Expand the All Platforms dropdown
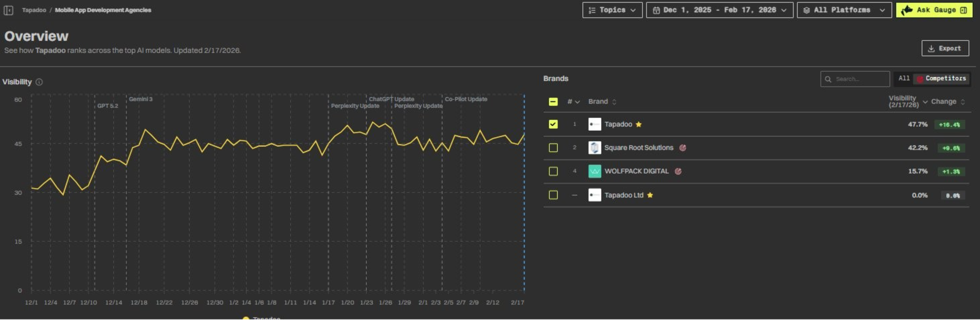 pyautogui.click(x=844, y=10)
